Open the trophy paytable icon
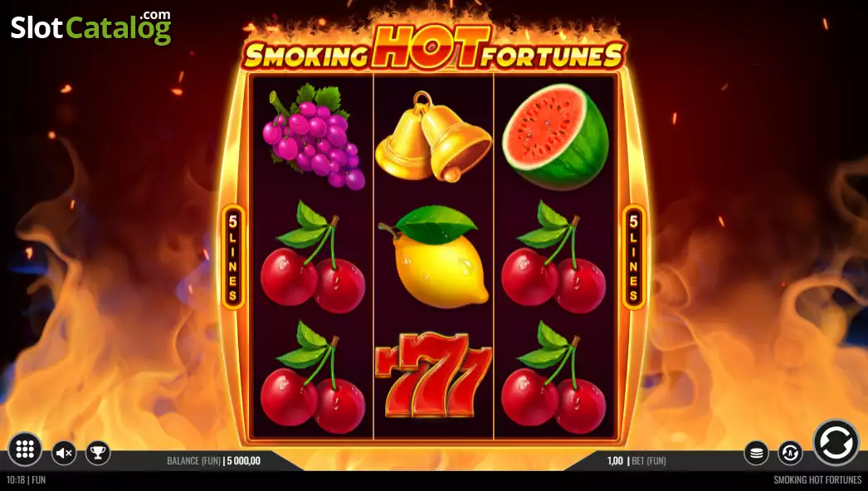 (x=98, y=454)
